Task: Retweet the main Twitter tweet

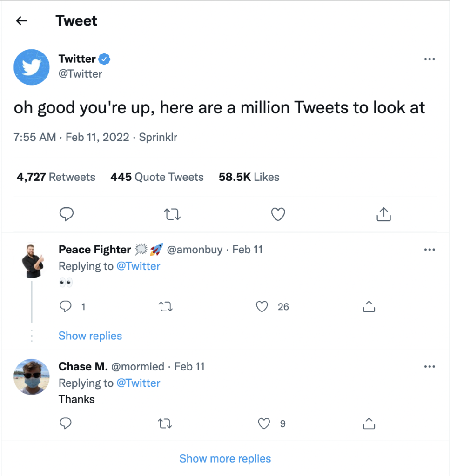Action: pos(173,214)
